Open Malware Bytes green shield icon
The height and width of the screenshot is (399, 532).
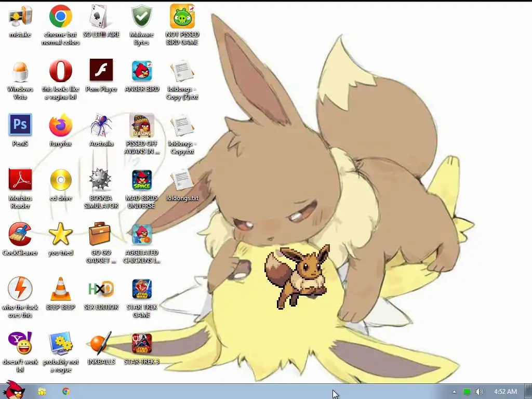point(142,16)
